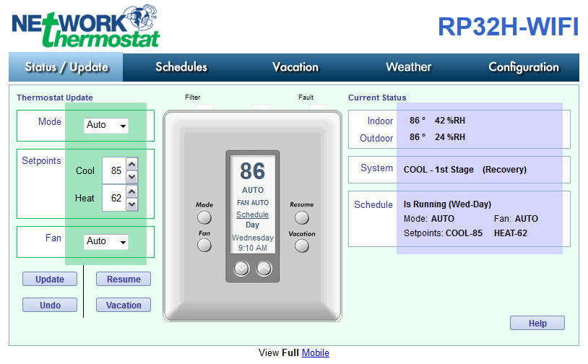Click the Undo button
This screenshot has width=588, height=364.
point(50,305)
